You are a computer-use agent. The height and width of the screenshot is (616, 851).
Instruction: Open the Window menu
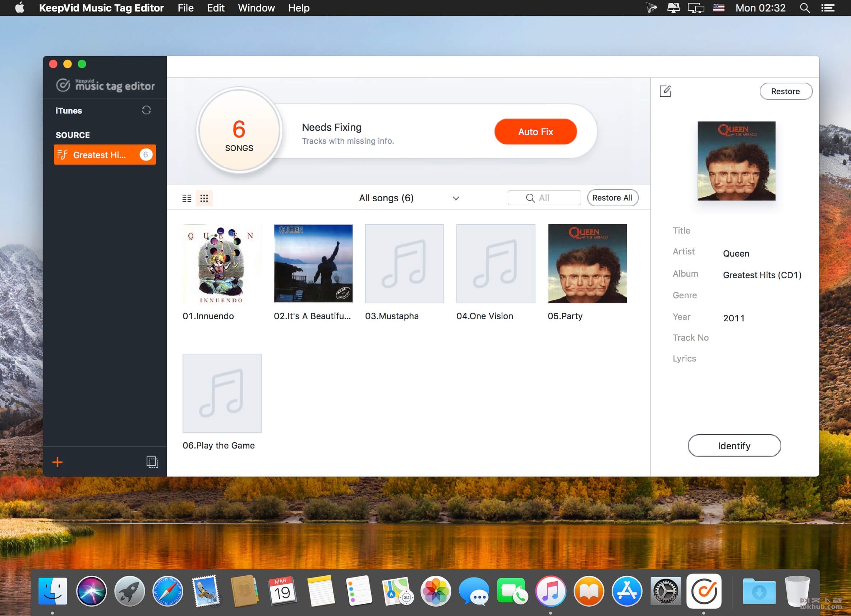point(256,8)
